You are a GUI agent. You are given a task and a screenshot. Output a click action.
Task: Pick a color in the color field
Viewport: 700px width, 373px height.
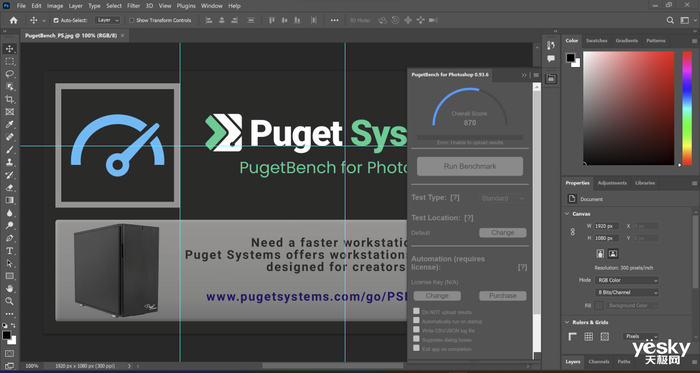point(629,108)
